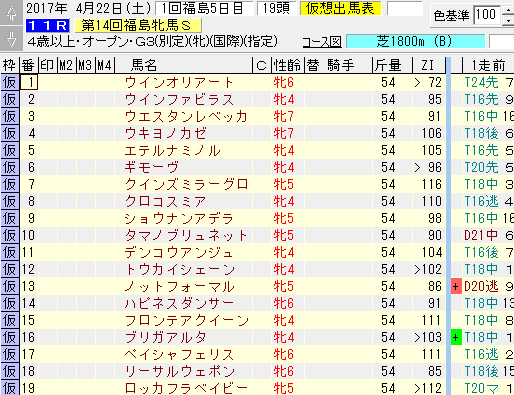Select horse ロッカフラベイビー
Viewport: 514px width, 395px height.
point(186,388)
